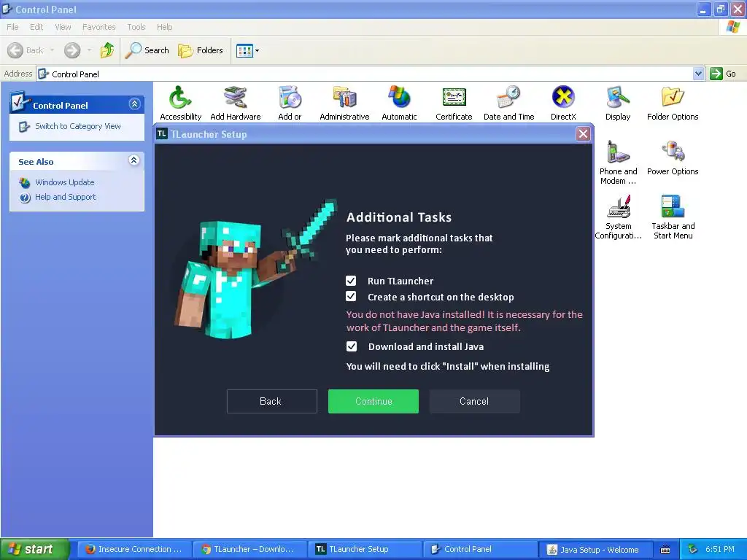Switch to Control Panel taskbar item
Image resolution: width=747 pixels, height=560 pixels.
point(480,549)
